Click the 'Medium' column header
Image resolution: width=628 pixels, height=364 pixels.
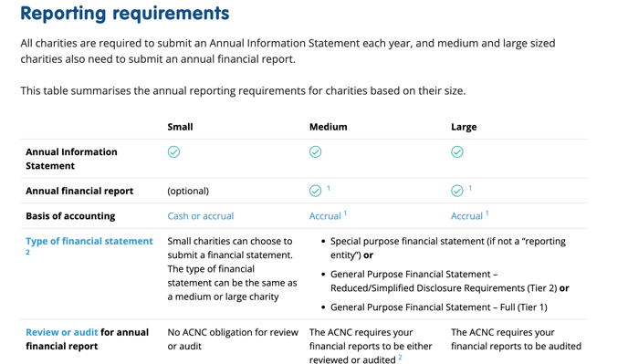(328, 127)
